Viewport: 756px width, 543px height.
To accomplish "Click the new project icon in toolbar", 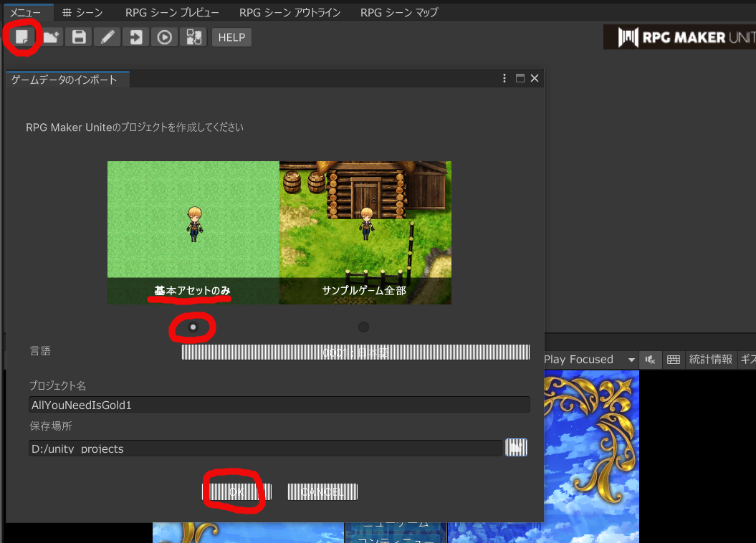I will 24,37.
